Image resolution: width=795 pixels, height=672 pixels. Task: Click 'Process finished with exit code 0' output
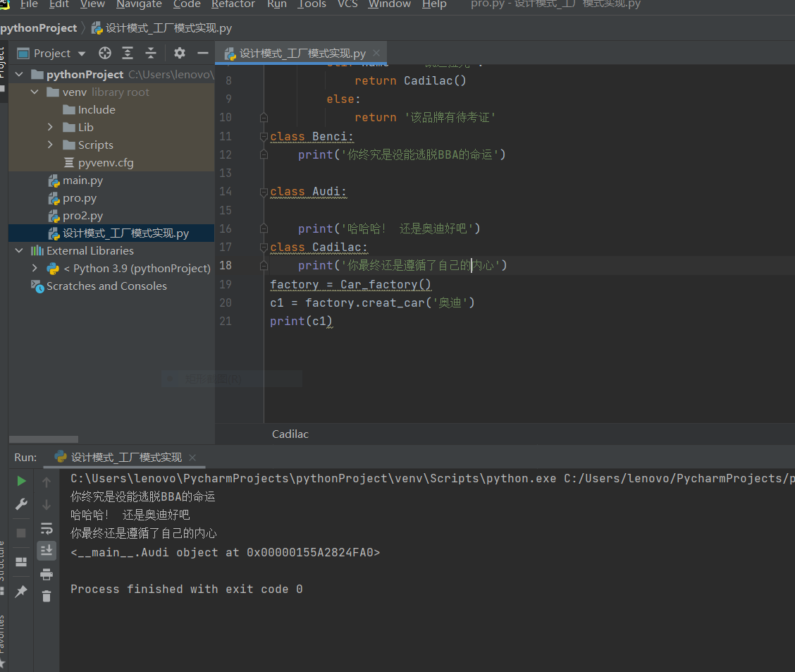187,589
